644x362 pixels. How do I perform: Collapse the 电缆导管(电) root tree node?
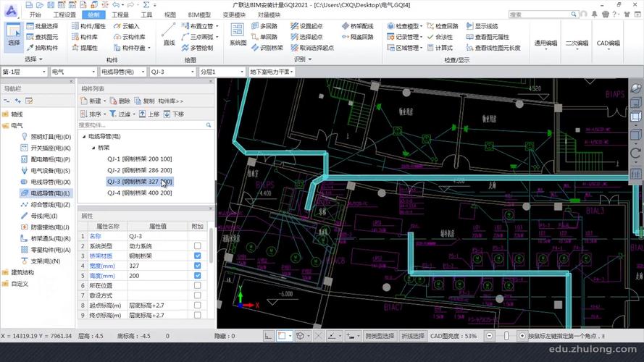(84, 136)
